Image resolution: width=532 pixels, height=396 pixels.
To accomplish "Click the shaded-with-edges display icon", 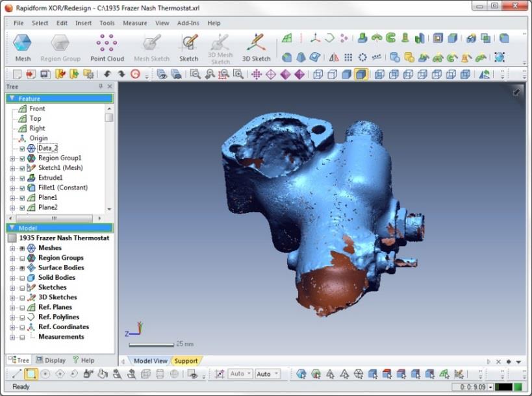I will coord(361,74).
